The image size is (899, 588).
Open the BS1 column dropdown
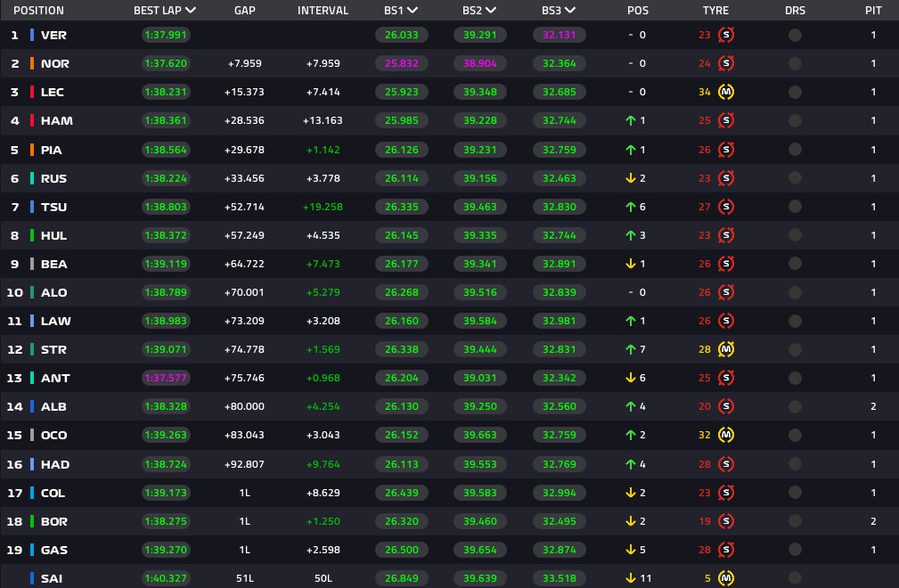(x=412, y=11)
